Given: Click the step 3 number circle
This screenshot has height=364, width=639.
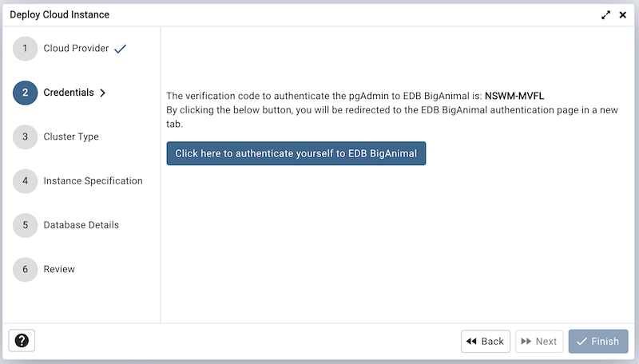Looking at the screenshot, I should 25,136.
